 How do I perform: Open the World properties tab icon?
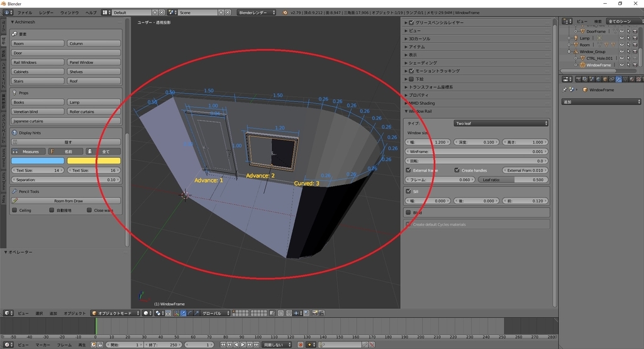(599, 79)
